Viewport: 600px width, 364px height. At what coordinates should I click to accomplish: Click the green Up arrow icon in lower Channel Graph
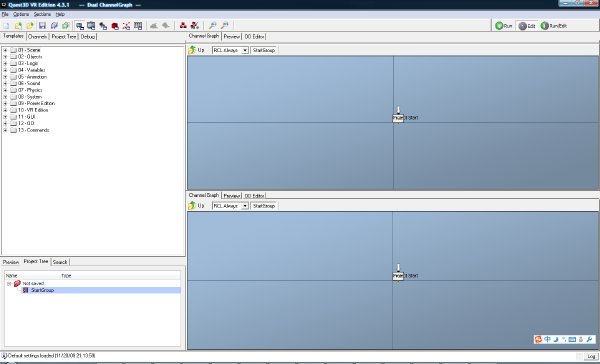192,206
